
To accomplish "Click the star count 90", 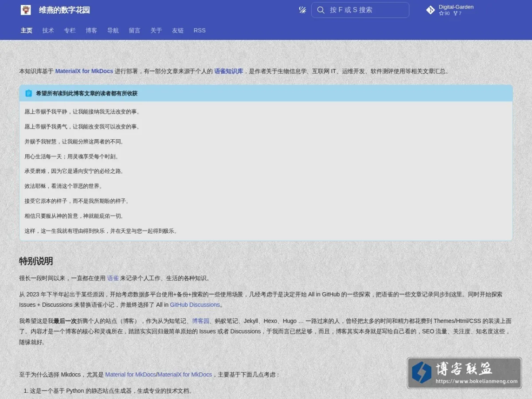I will pyautogui.click(x=444, y=14).
